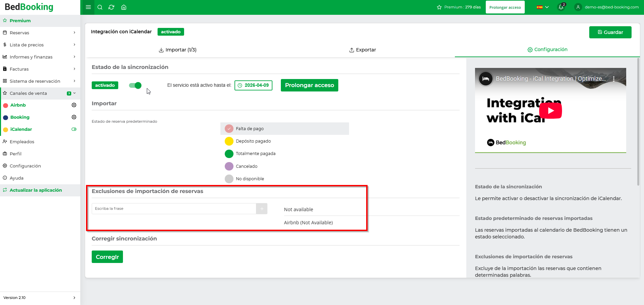Open the language flag dropdown
The width and height of the screenshot is (644, 305).
tap(543, 7)
